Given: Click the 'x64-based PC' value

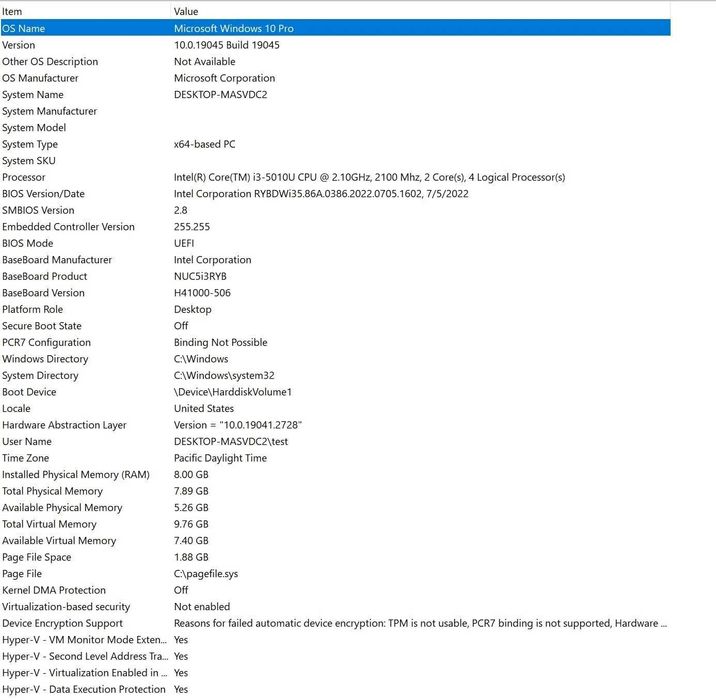Looking at the screenshot, I should click(205, 144).
